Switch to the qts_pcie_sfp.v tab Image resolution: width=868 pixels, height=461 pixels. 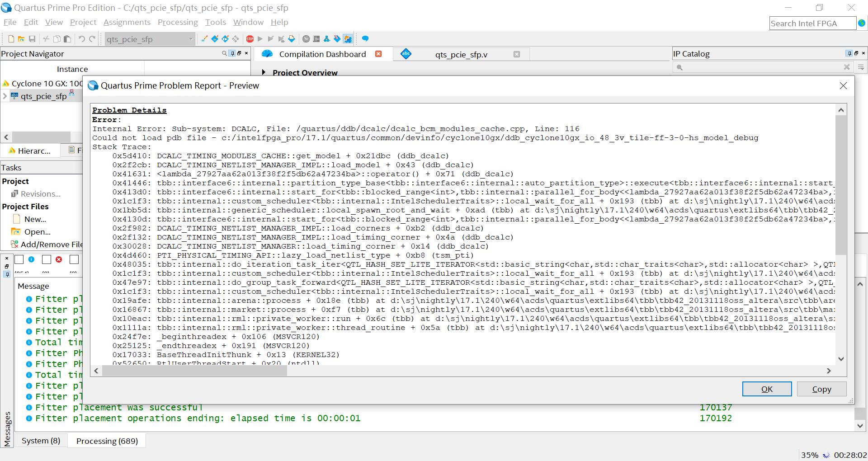(461, 55)
